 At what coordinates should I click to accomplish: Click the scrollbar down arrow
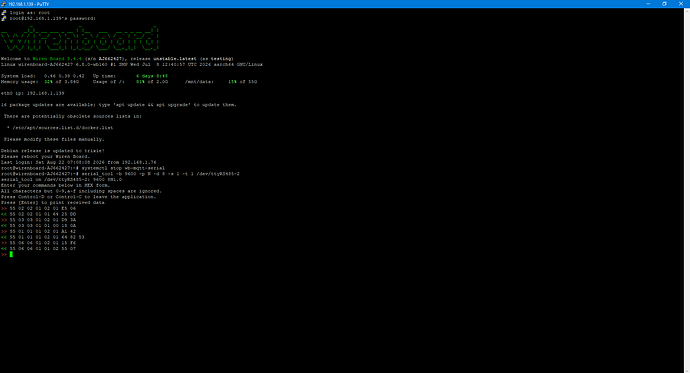687,370
